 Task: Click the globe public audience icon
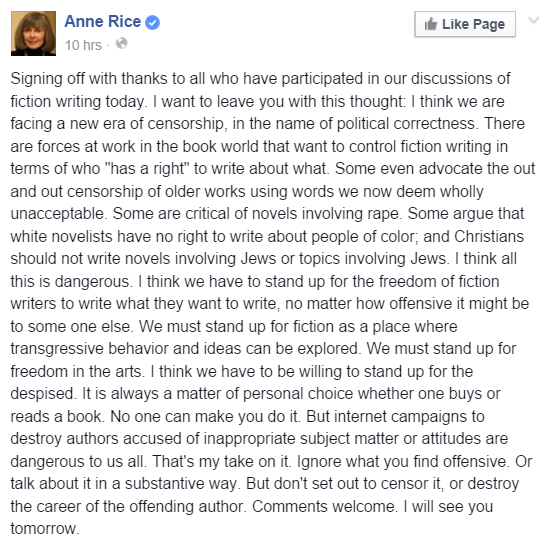click(121, 44)
